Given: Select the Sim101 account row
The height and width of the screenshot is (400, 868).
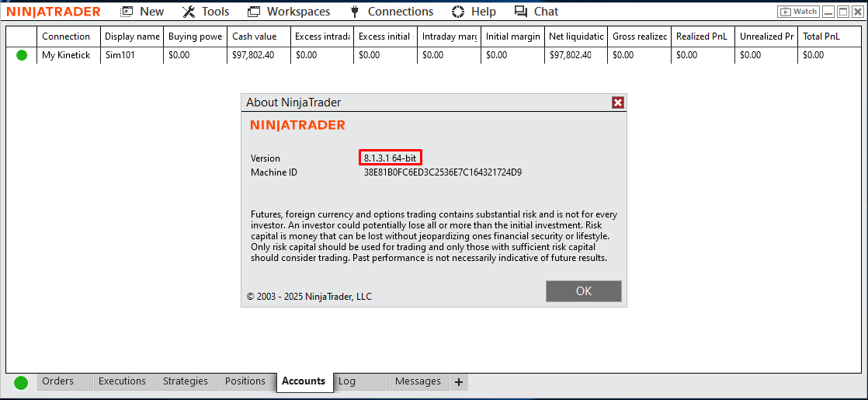Looking at the screenshot, I should point(120,55).
